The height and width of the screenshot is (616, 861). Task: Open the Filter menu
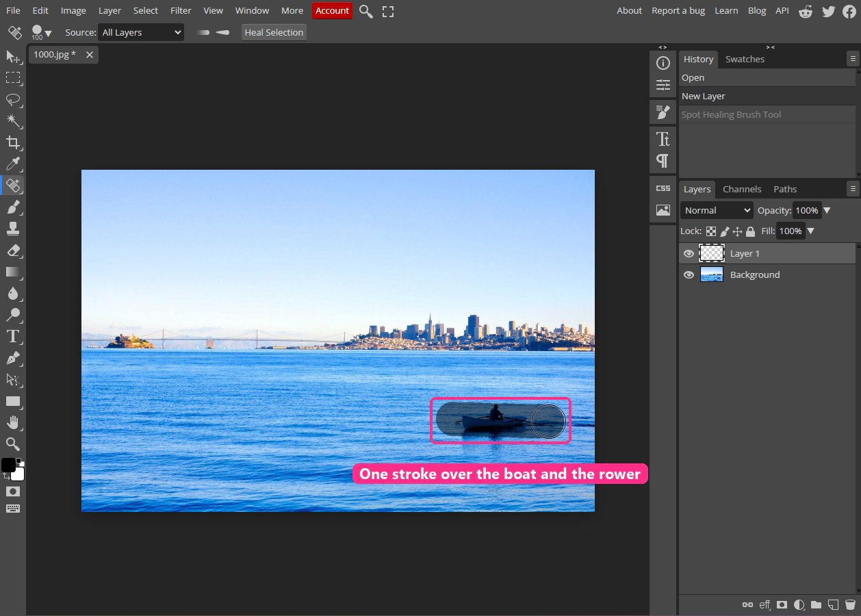pyautogui.click(x=181, y=11)
